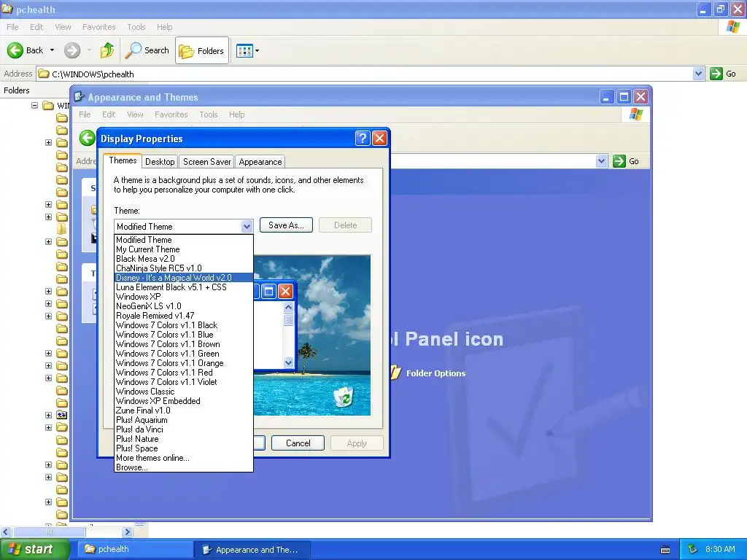This screenshot has height=560, width=747.
Task: Select Luna Element Black v5.1 + CSS
Action: click(x=183, y=287)
